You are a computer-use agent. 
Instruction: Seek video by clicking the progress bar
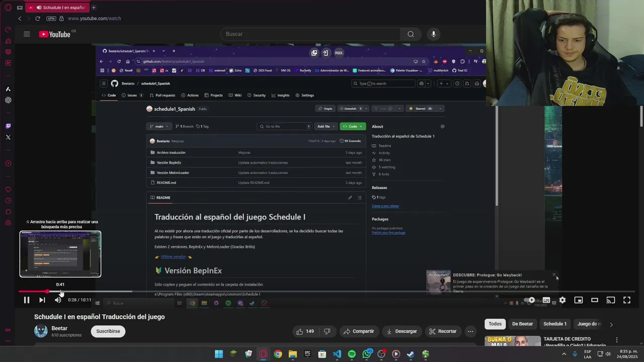[x=327, y=291]
